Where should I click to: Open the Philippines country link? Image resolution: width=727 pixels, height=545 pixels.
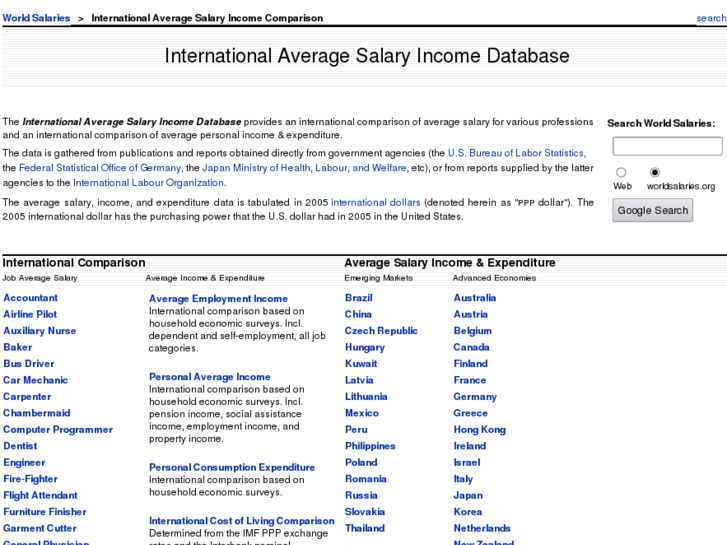coord(370,446)
